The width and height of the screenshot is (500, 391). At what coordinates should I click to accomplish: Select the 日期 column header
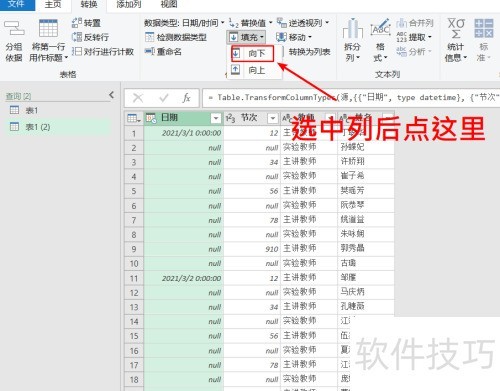click(183, 118)
